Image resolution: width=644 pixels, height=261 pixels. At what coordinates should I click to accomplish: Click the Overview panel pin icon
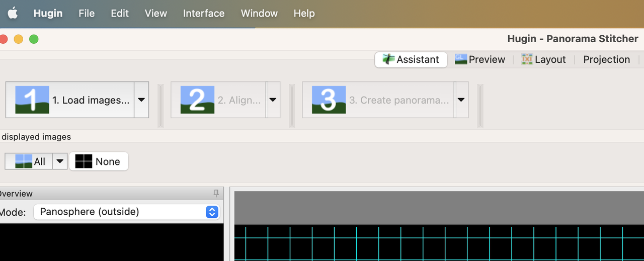point(216,193)
